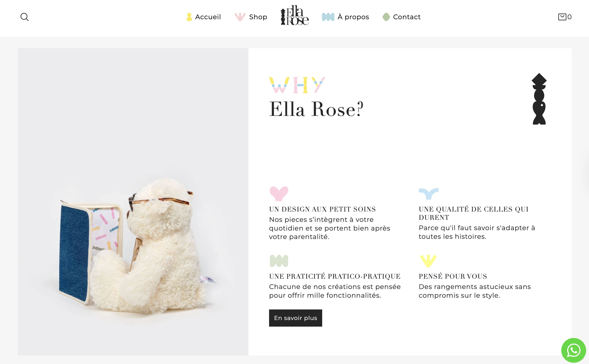Click the Ella Rose? title text
The image size is (589, 364).
(316, 109)
